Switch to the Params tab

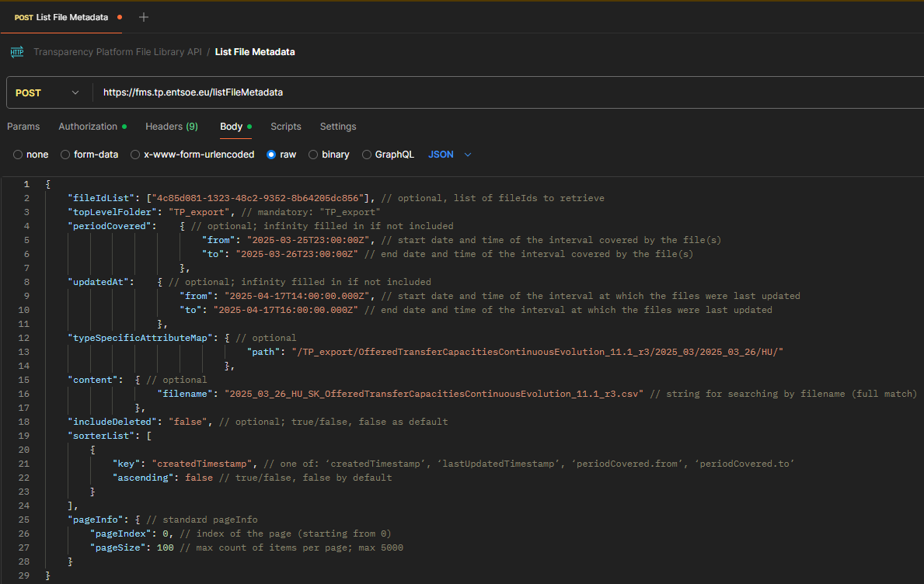coord(23,127)
